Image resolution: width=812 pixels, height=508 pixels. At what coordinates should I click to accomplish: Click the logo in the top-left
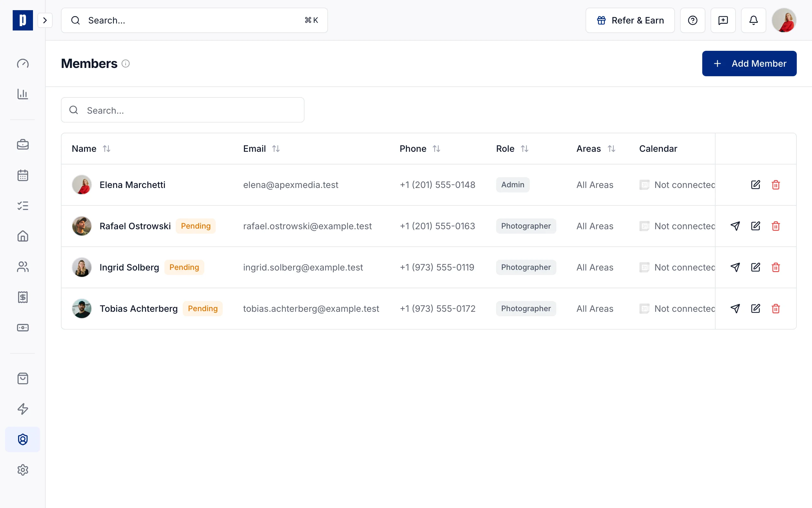(x=23, y=20)
